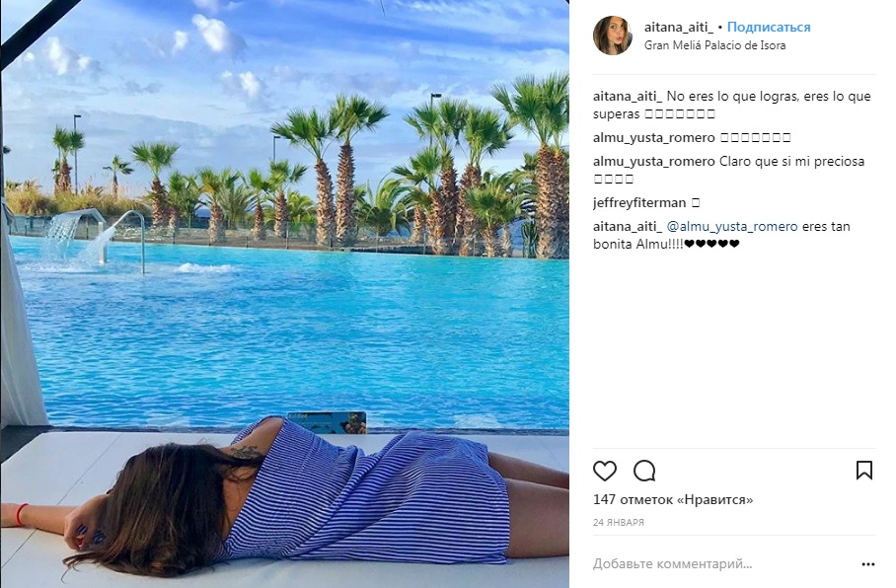Click the Подписаться follow link
896x588 pixels.
(x=769, y=27)
